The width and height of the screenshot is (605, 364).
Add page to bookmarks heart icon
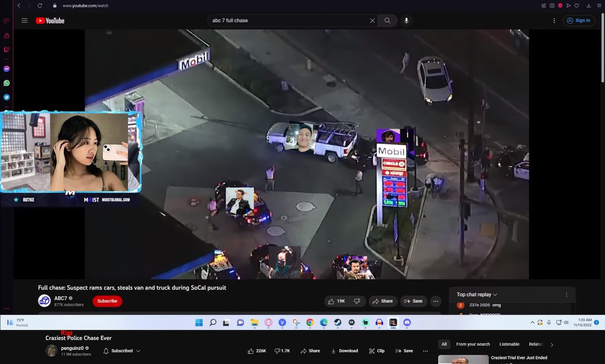576,6
